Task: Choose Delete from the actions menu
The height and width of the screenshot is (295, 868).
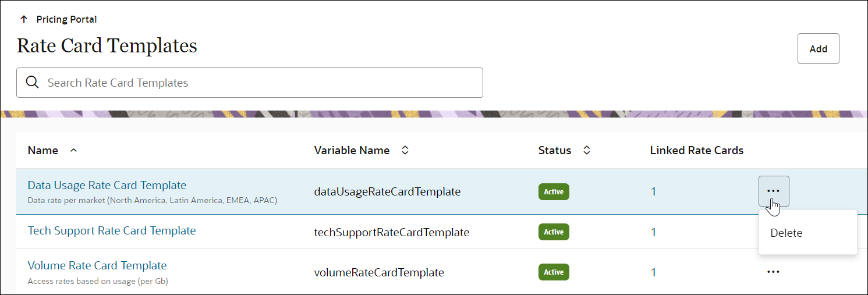Action: click(x=786, y=233)
